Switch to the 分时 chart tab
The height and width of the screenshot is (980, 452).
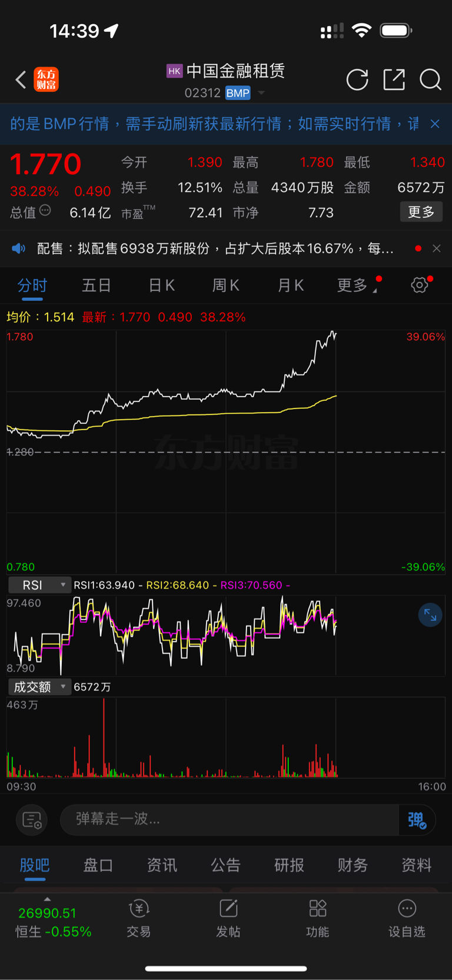click(32, 285)
